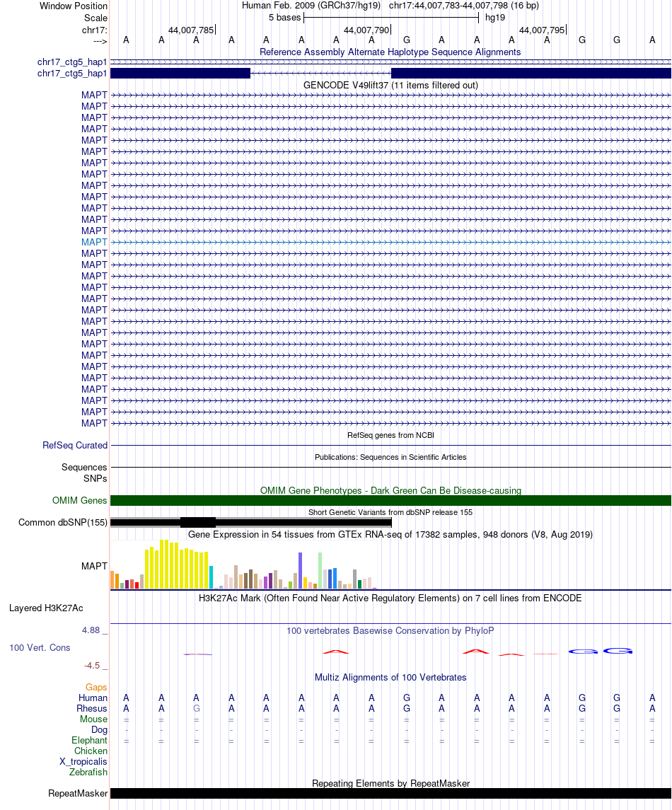The width and height of the screenshot is (672, 810).
Task: Click the right dark block of haplotype alignment
Action: (x=531, y=74)
